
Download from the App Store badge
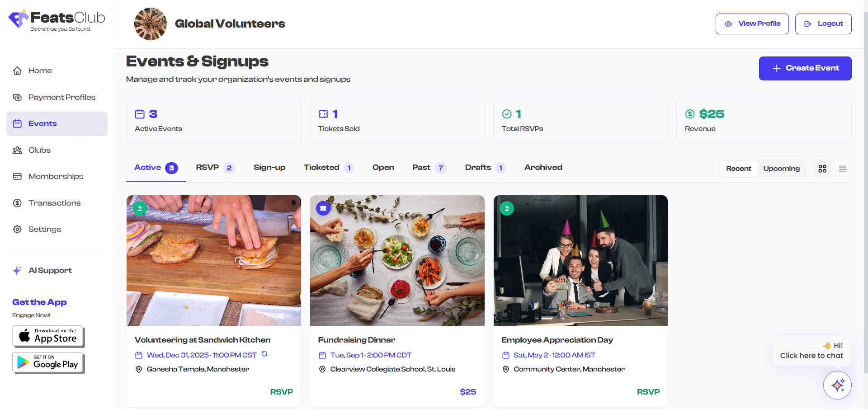[x=48, y=336]
